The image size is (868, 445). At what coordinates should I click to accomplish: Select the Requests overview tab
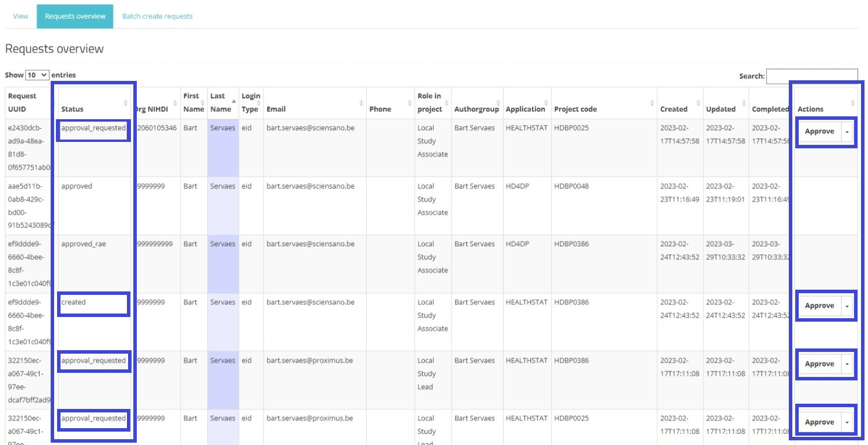pyautogui.click(x=75, y=16)
